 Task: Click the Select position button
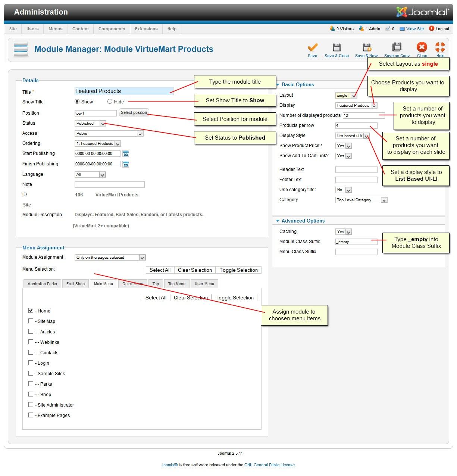[134, 112]
